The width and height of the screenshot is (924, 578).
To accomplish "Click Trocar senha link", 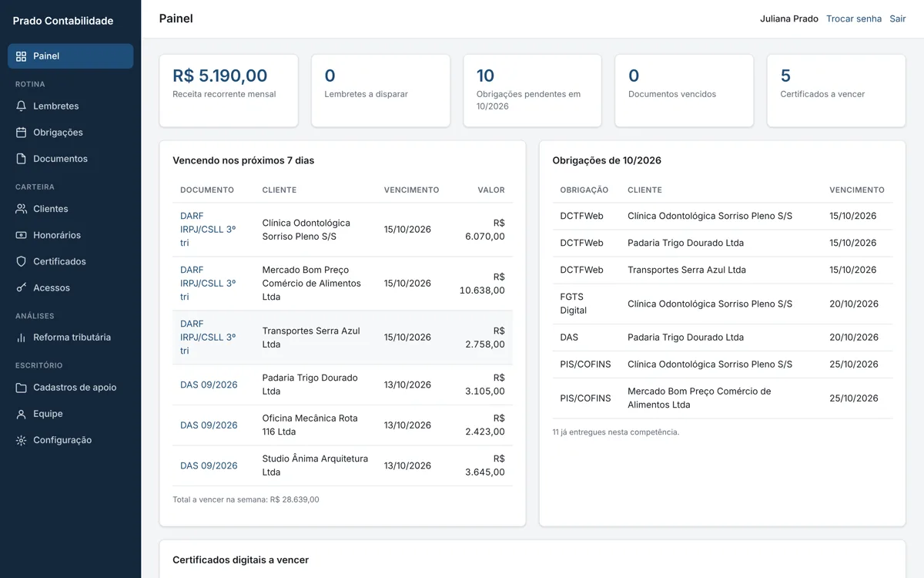I will pyautogui.click(x=854, y=18).
